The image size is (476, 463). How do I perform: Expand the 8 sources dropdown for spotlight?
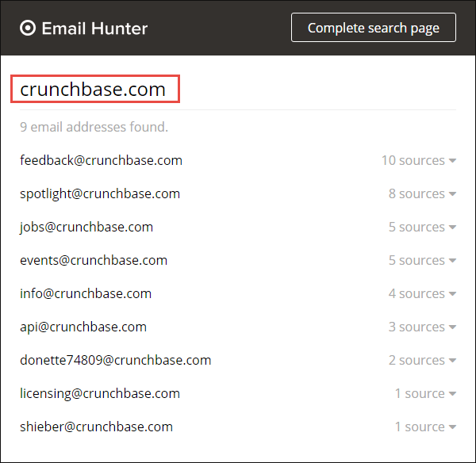pyautogui.click(x=421, y=193)
